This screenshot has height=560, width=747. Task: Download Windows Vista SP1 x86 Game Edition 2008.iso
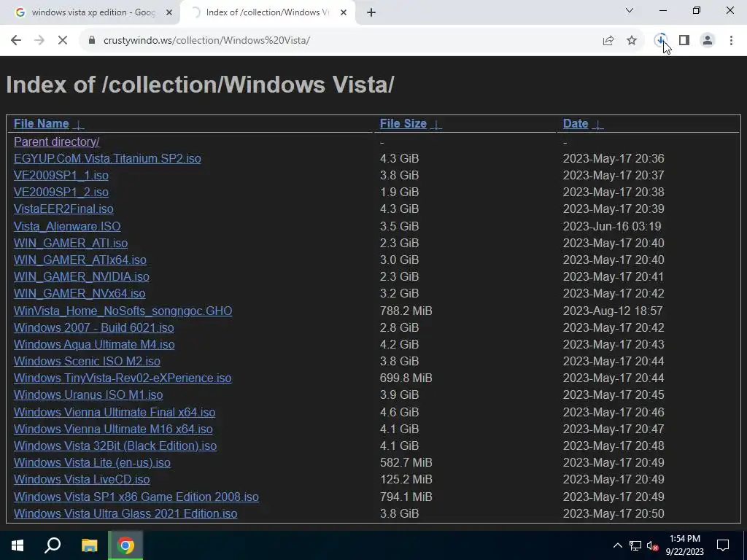[136, 497]
